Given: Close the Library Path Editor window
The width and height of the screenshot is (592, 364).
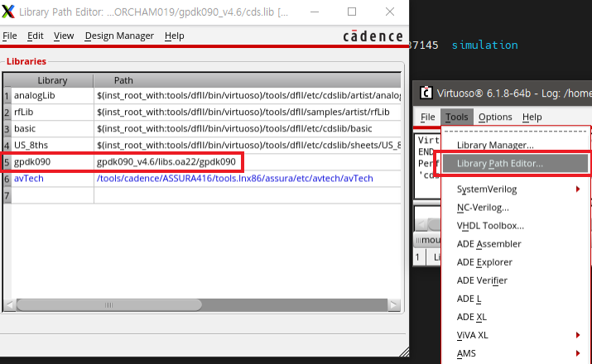Looking at the screenshot, I should (x=390, y=12).
